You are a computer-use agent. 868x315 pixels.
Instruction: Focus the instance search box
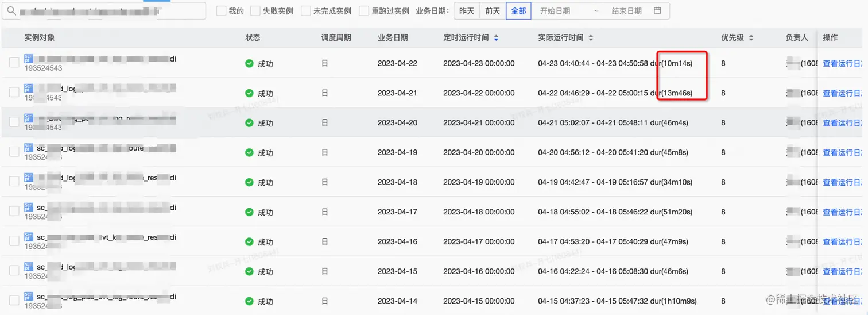coord(104,11)
